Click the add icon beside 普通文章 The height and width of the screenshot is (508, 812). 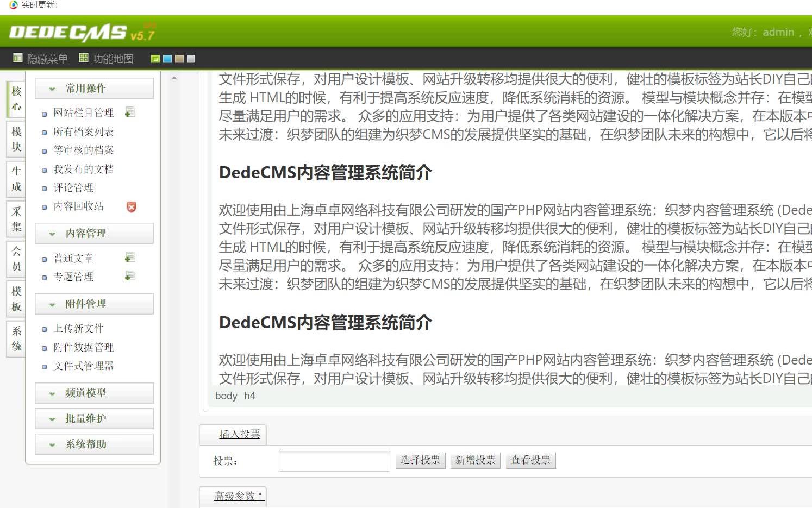coord(130,258)
